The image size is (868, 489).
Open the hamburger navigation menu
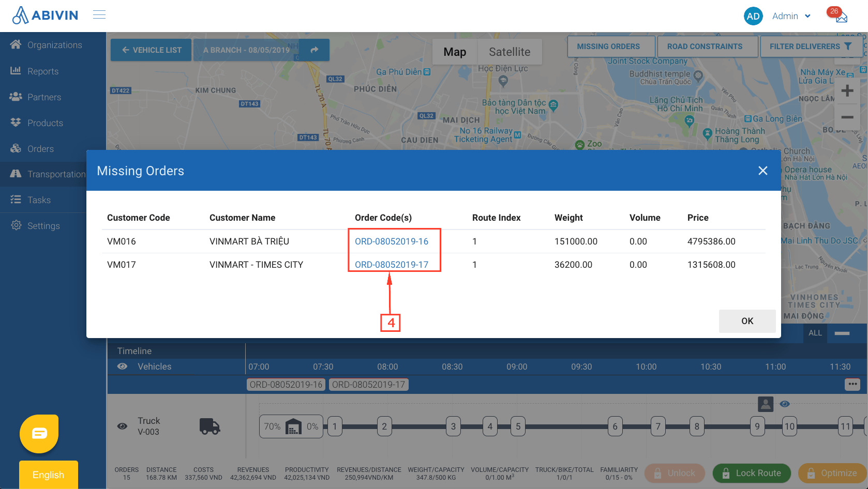click(99, 14)
